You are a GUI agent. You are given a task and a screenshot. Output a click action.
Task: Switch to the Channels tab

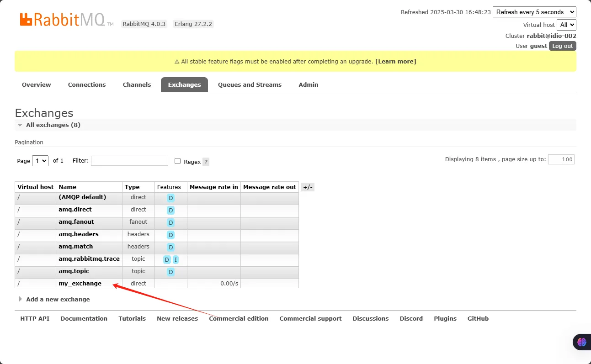(x=137, y=84)
